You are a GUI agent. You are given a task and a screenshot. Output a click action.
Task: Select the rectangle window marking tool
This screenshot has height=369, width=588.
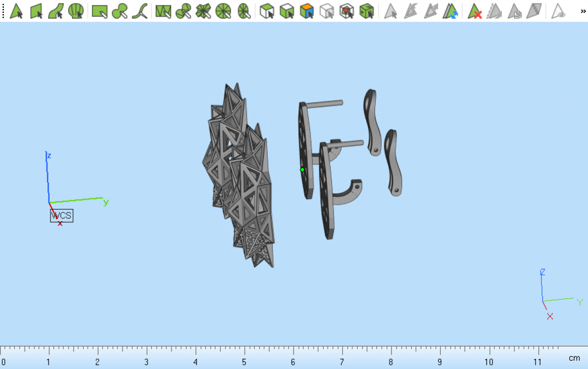99,11
